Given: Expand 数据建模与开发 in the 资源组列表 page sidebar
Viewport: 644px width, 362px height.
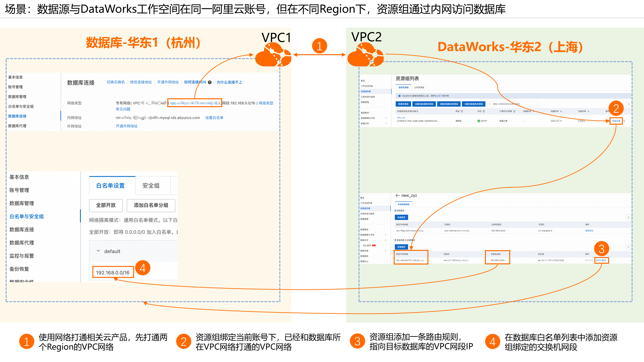Looking at the screenshot, I should (x=386, y=118).
